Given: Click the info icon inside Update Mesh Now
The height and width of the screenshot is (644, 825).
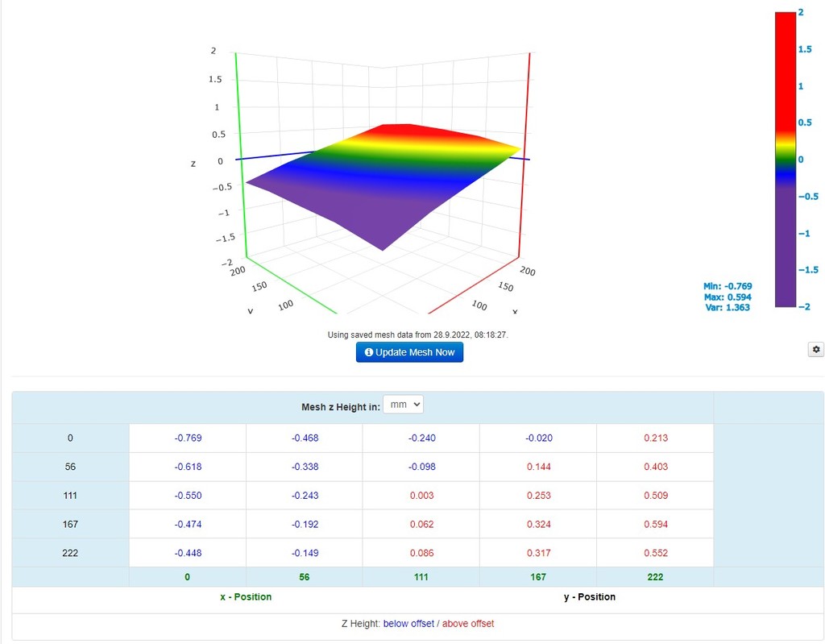Looking at the screenshot, I should 369,351.
